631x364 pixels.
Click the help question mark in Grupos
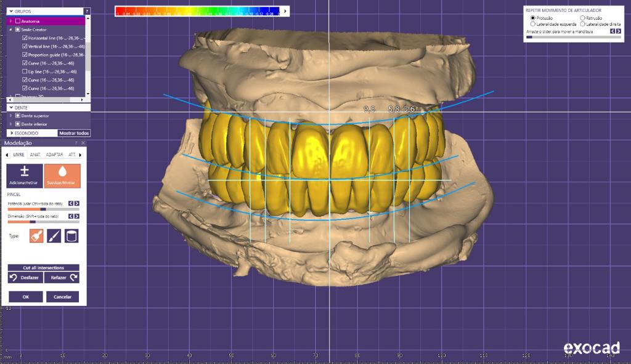(87, 11)
